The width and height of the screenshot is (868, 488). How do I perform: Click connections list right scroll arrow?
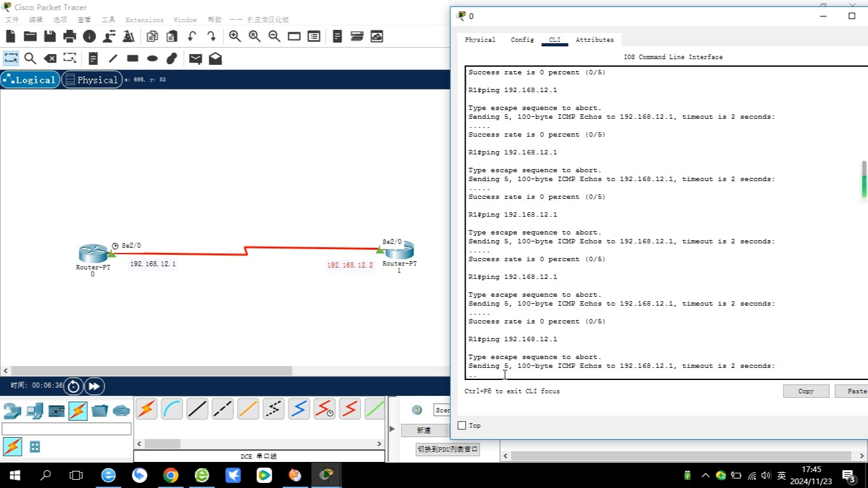tap(380, 444)
